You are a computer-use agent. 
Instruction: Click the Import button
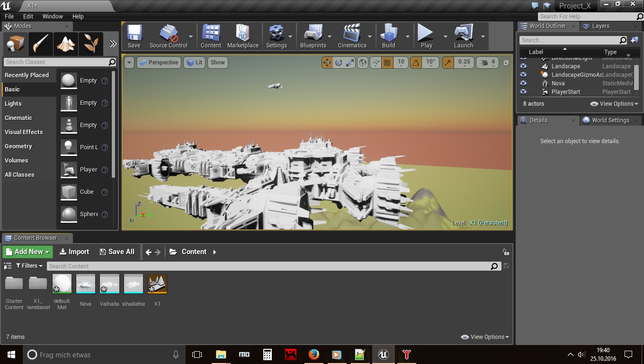point(74,252)
